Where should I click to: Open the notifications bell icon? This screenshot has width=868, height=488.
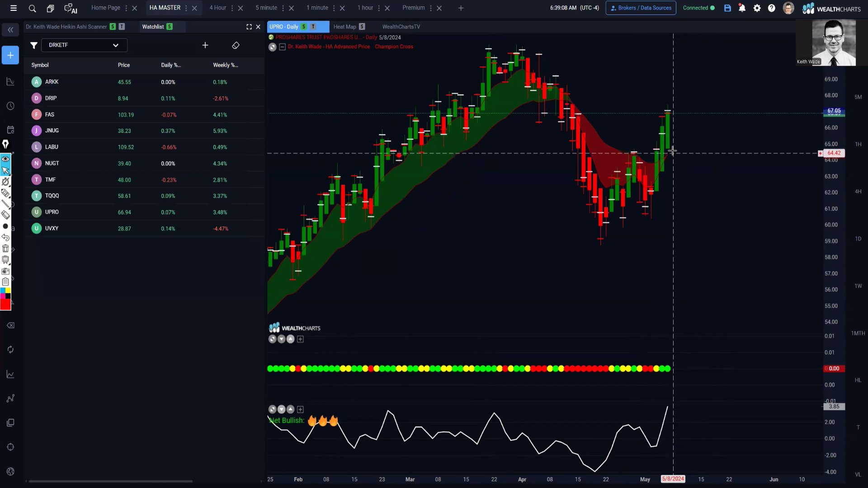742,8
